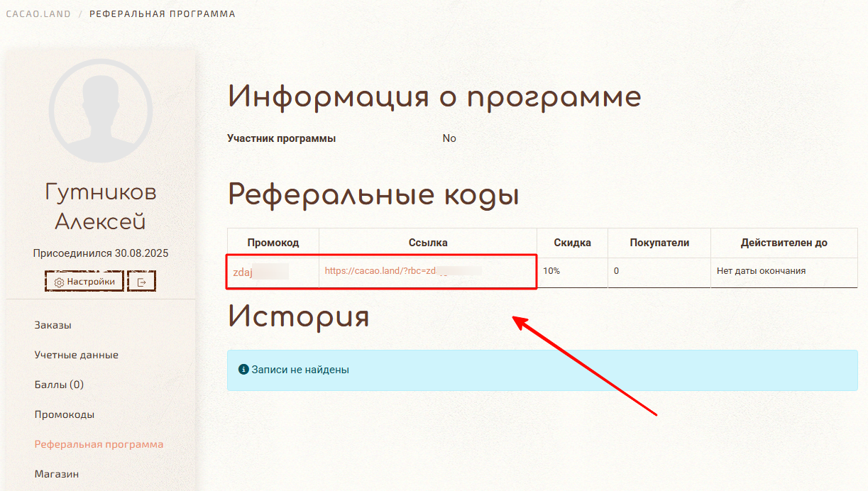Open Магазин in the sidebar menu
Image resolution: width=868 pixels, height=491 pixels.
(x=56, y=473)
